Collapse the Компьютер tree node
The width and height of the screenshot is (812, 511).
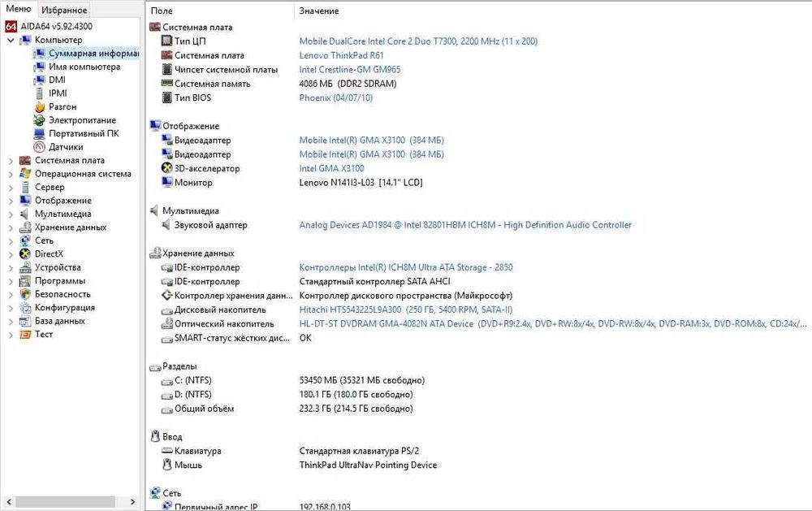(x=11, y=40)
